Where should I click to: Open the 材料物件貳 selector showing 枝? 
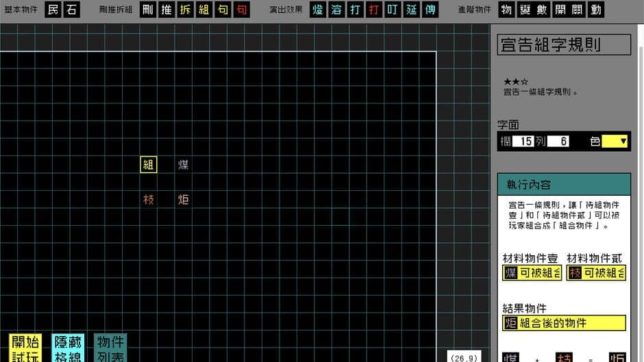coord(596,273)
